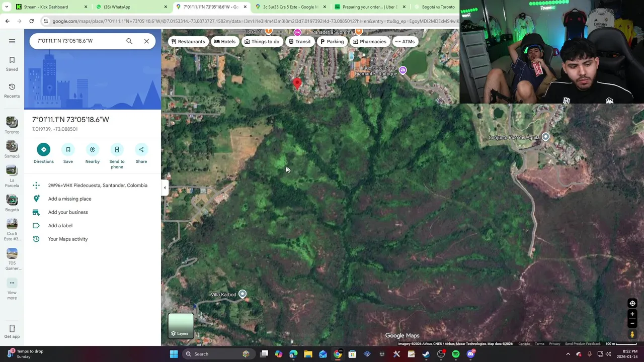Open Steam from the taskbar
This screenshot has width=644, height=362.
[426, 354]
